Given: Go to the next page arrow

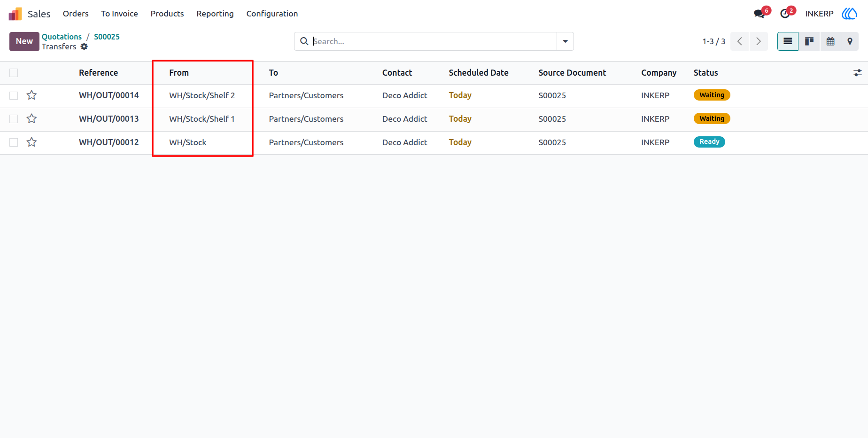Looking at the screenshot, I should click(x=759, y=41).
